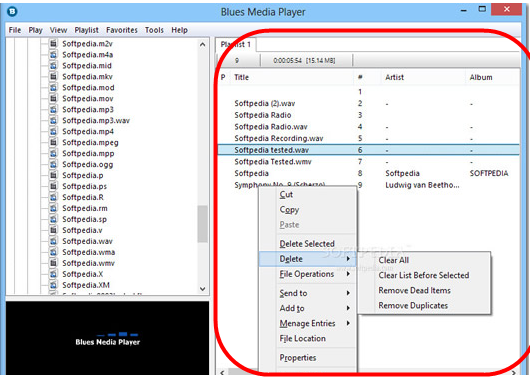
Task: Click the file icon beside Softpedia.rm
Action: 53,208
